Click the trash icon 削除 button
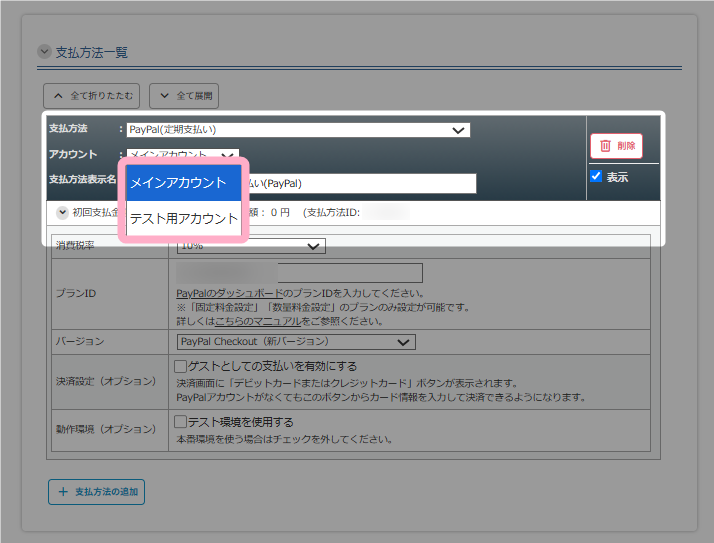This screenshot has height=543, width=714. click(616, 146)
